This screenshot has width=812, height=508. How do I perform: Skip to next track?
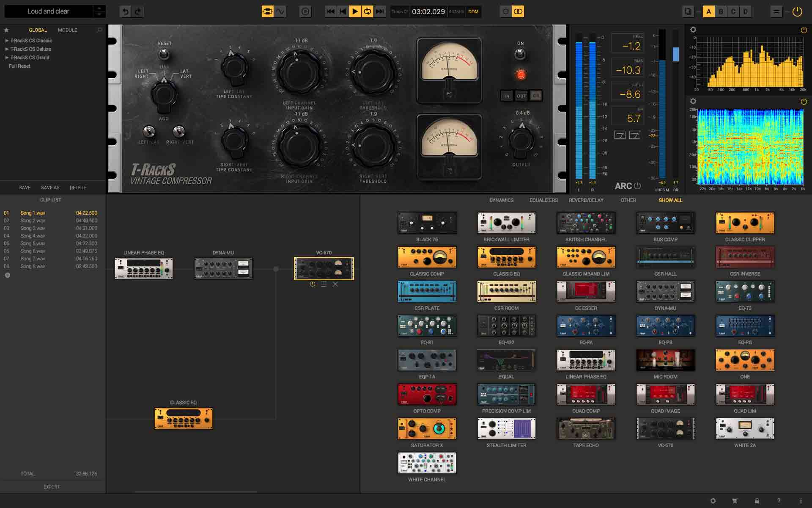pos(380,11)
